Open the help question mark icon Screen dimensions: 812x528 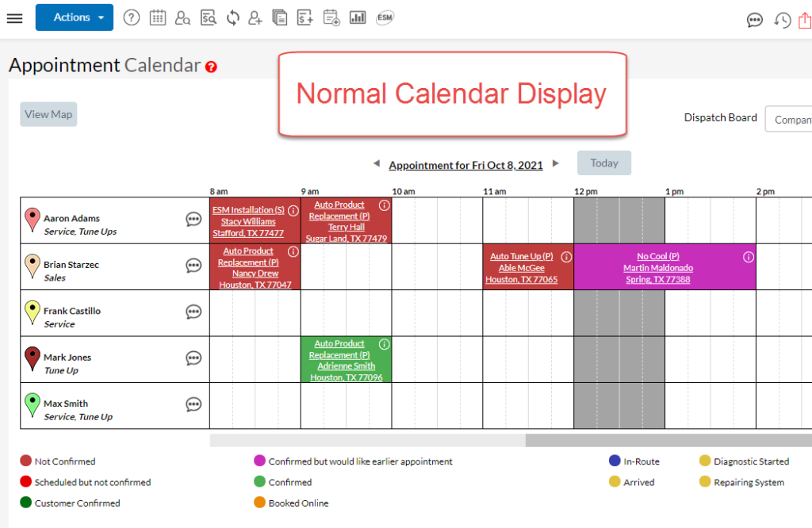click(132, 17)
